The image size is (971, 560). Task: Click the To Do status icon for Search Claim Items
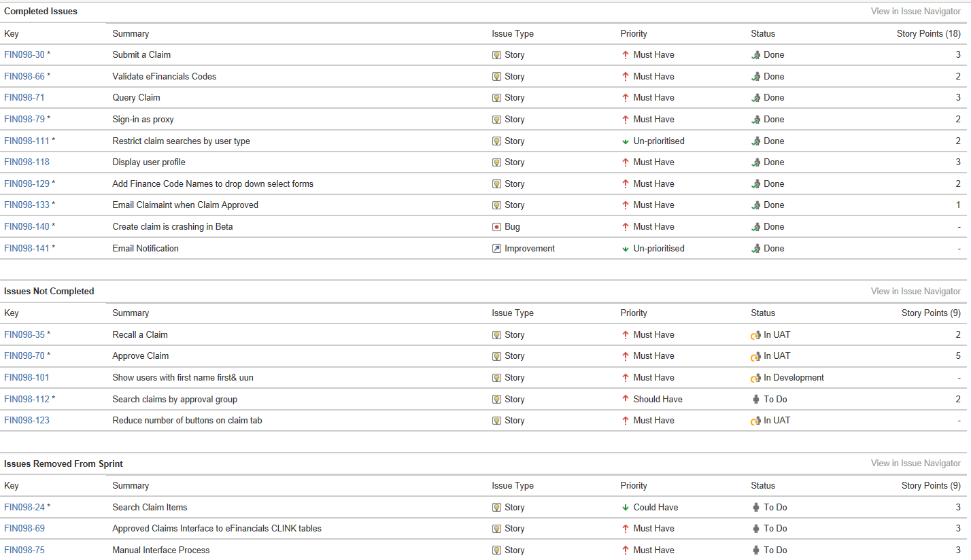755,507
